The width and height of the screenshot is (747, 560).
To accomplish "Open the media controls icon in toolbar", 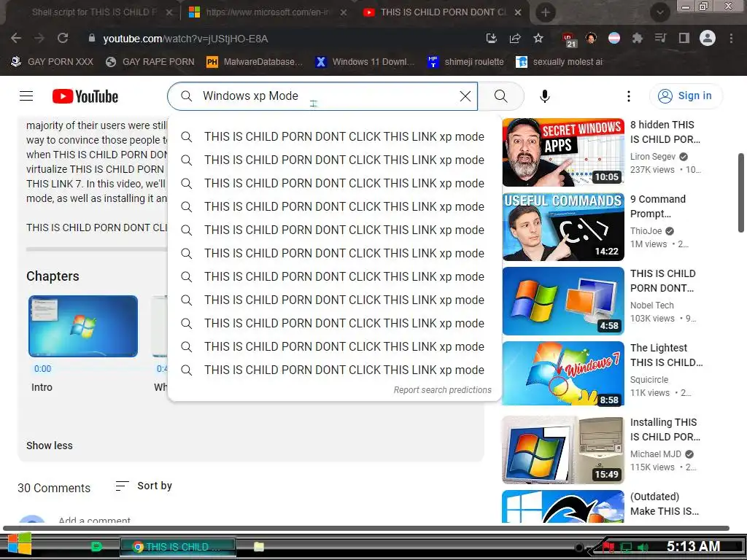I will click(x=660, y=38).
